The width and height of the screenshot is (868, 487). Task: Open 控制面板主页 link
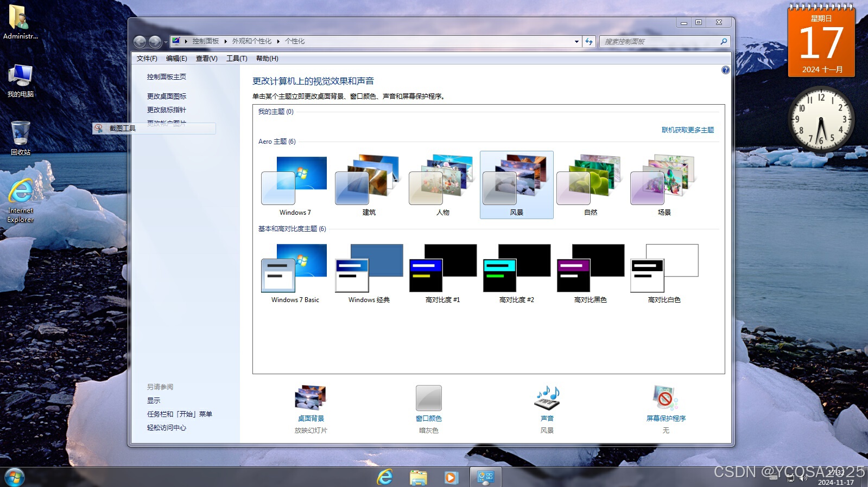(166, 77)
